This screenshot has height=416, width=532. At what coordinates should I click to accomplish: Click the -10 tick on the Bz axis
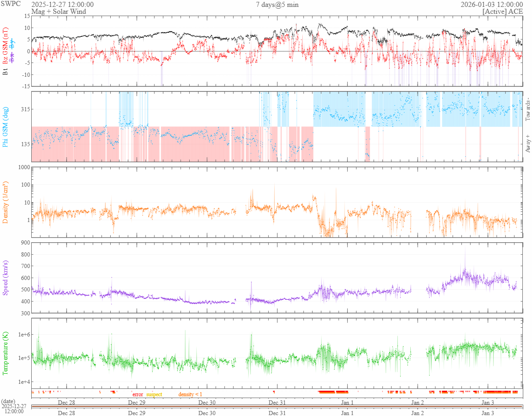coord(26,75)
